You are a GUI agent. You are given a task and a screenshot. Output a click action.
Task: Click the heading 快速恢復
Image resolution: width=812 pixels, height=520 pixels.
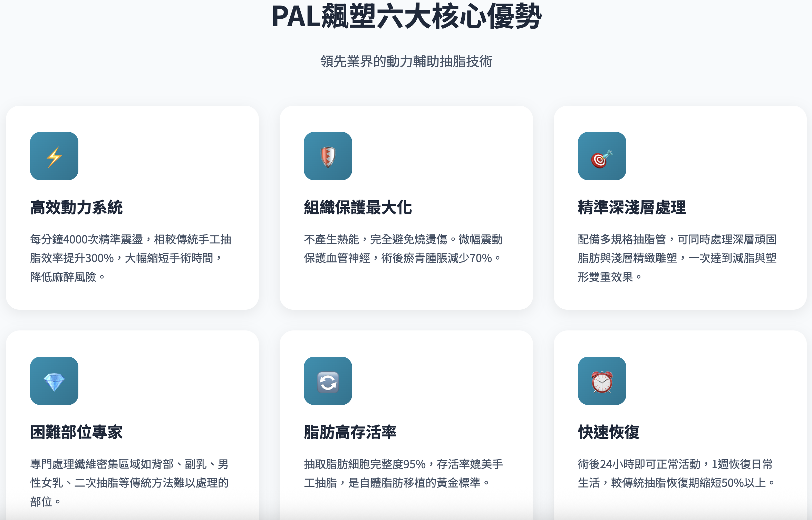[608, 432]
